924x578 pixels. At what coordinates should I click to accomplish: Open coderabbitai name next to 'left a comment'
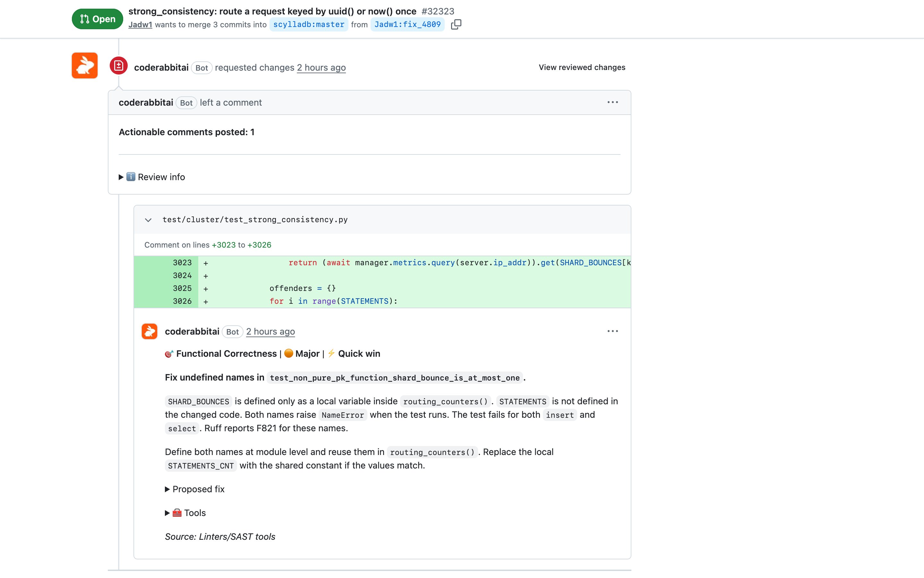click(x=146, y=102)
